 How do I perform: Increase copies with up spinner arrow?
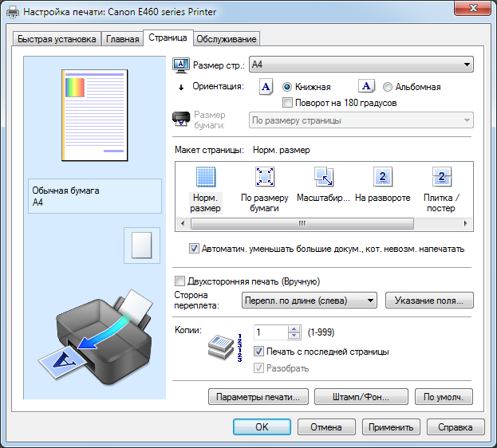pyautogui.click(x=294, y=329)
